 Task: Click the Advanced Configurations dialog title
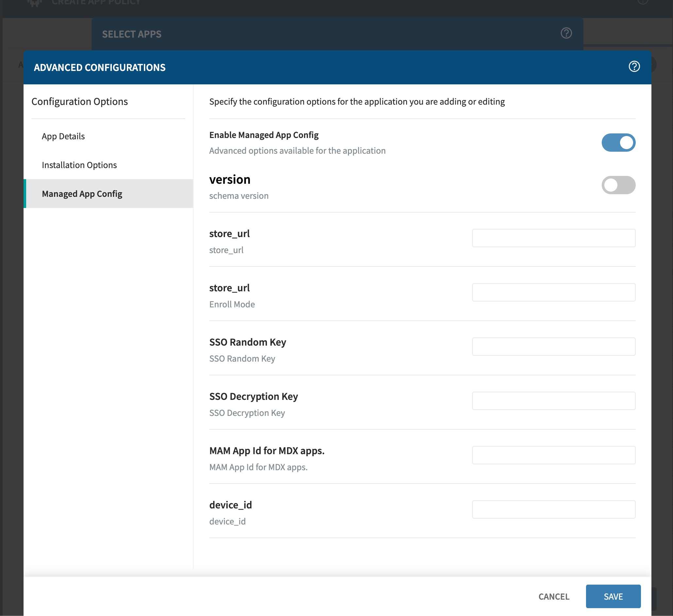click(x=99, y=67)
